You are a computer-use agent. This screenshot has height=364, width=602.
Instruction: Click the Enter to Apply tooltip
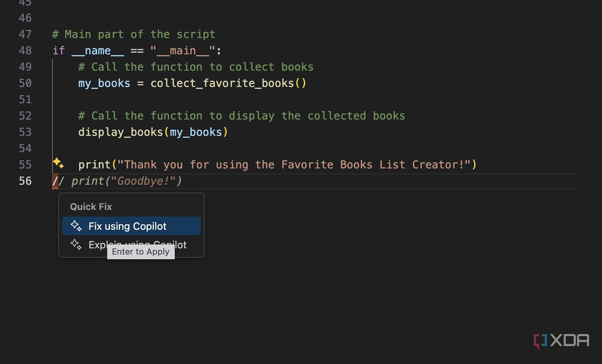coord(141,252)
